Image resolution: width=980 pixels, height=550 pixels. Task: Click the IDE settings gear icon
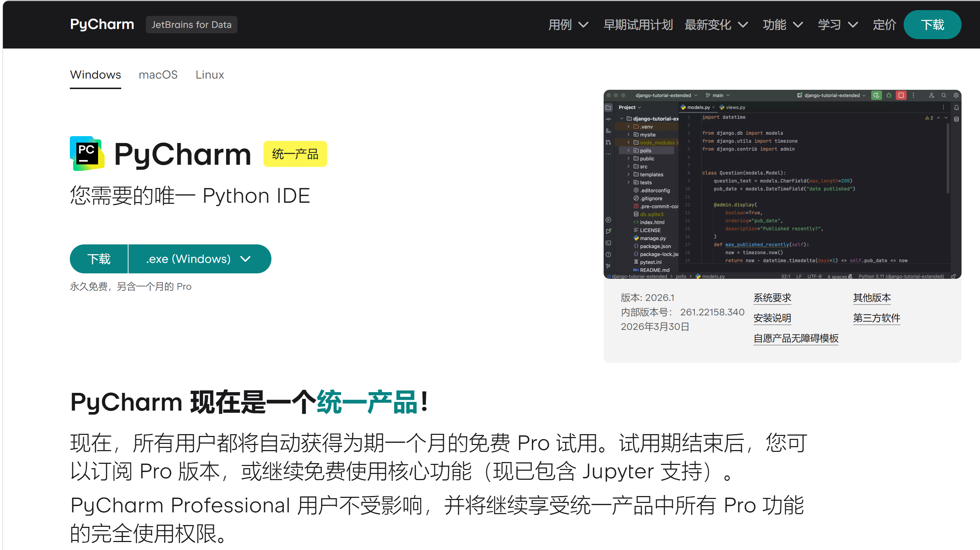(x=956, y=95)
